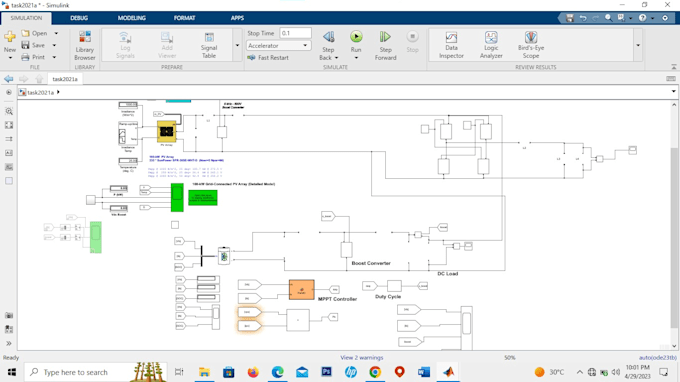Click the quick access save icon
This screenshot has height=382, width=680.
570,18
